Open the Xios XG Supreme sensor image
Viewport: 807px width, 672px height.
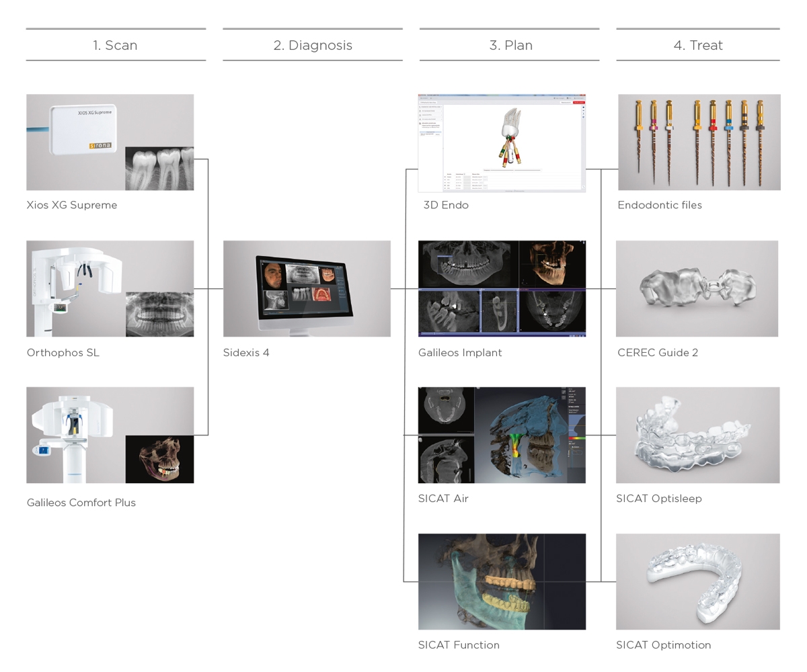[x=110, y=142]
